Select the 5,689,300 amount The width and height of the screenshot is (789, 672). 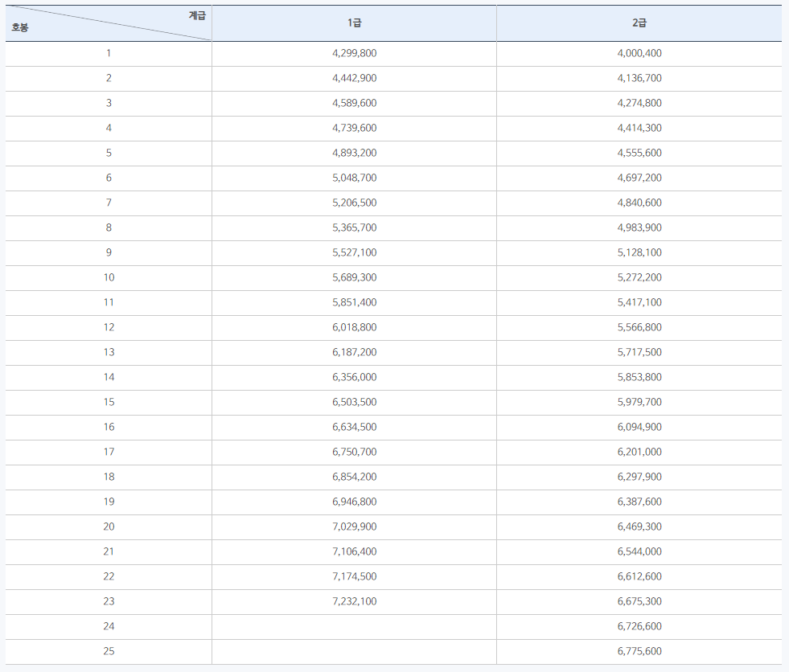(354, 277)
